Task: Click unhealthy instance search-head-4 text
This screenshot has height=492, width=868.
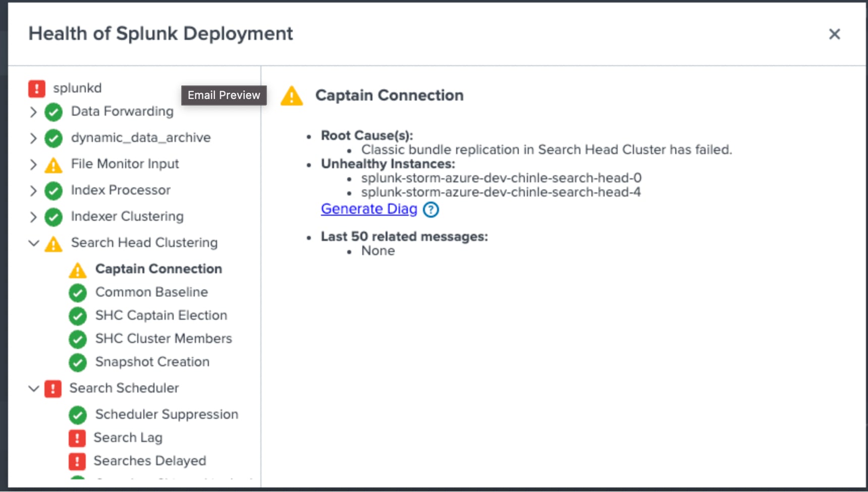Action: coord(501,192)
